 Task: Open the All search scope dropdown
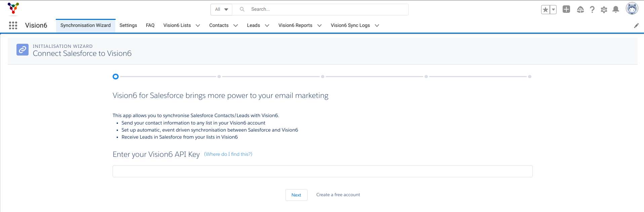click(x=222, y=9)
